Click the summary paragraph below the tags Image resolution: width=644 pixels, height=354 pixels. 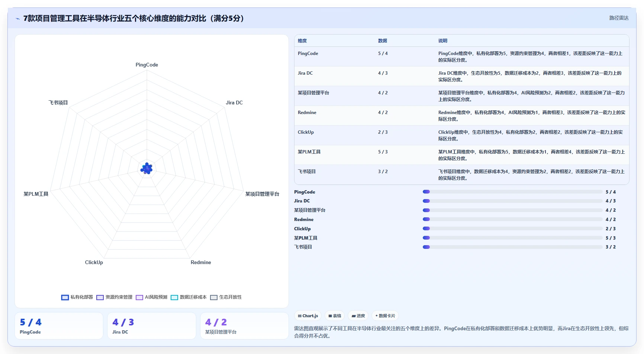461,332
